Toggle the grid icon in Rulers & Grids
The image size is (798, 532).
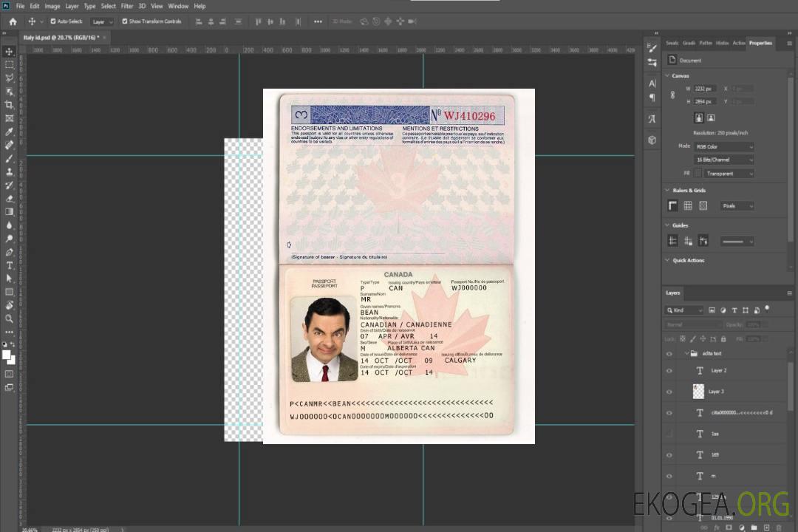(688, 205)
